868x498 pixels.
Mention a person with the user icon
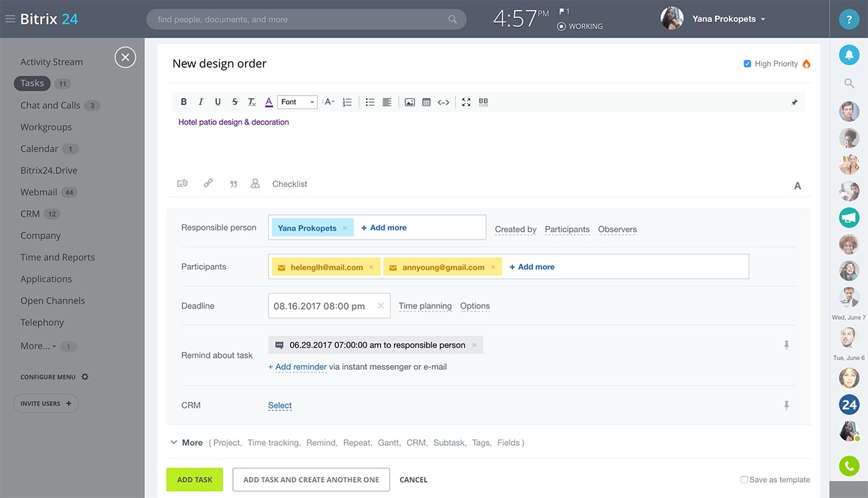click(x=255, y=183)
